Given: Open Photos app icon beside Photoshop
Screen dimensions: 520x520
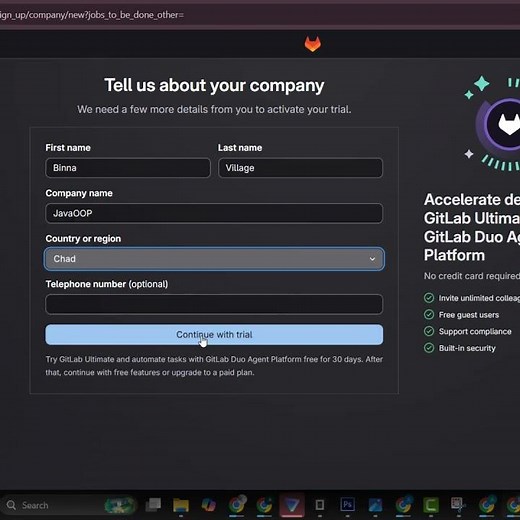Looking at the screenshot, I should click(375, 505).
